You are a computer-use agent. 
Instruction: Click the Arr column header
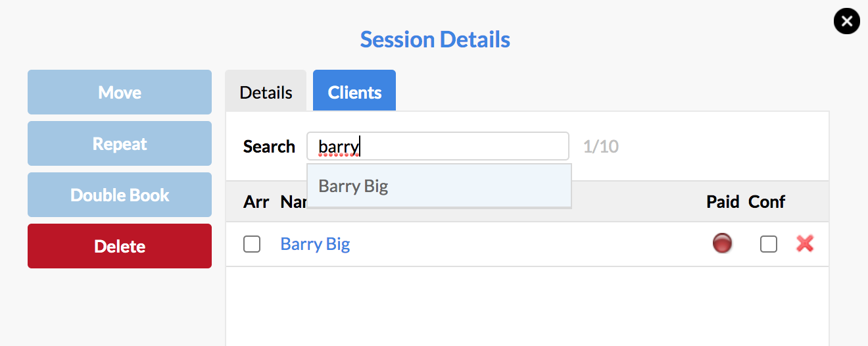[256, 201]
